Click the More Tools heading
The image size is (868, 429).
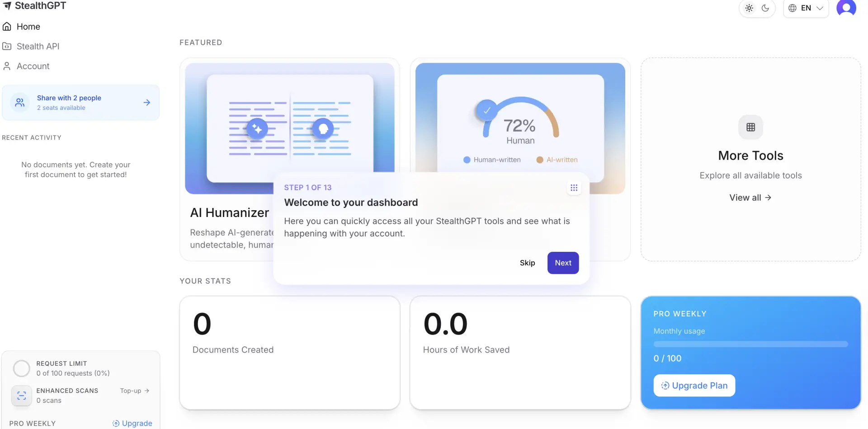pyautogui.click(x=751, y=156)
